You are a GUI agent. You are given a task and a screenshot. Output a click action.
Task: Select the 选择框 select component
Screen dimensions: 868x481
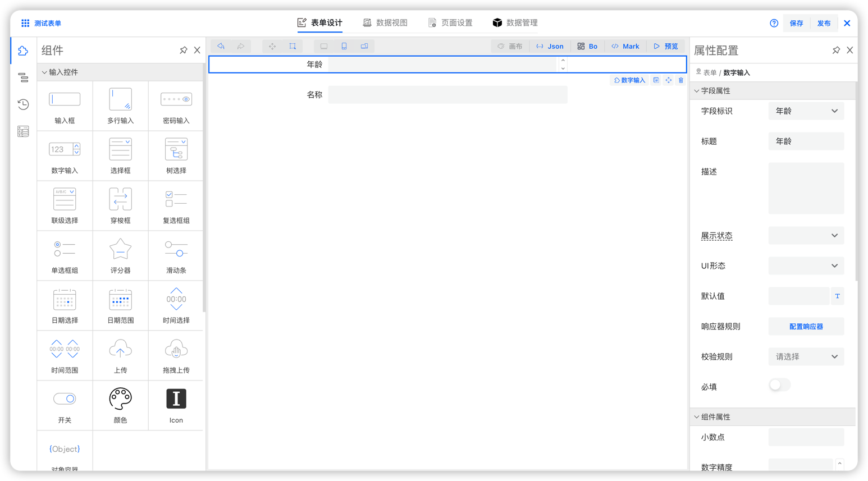click(x=120, y=156)
